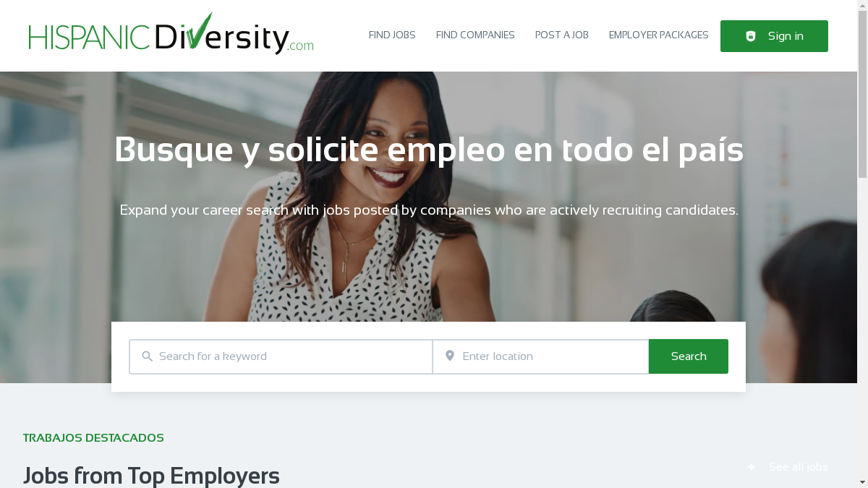Viewport: 868px width, 488px height.
Task: Open the Find Companies menu item
Action: point(475,35)
